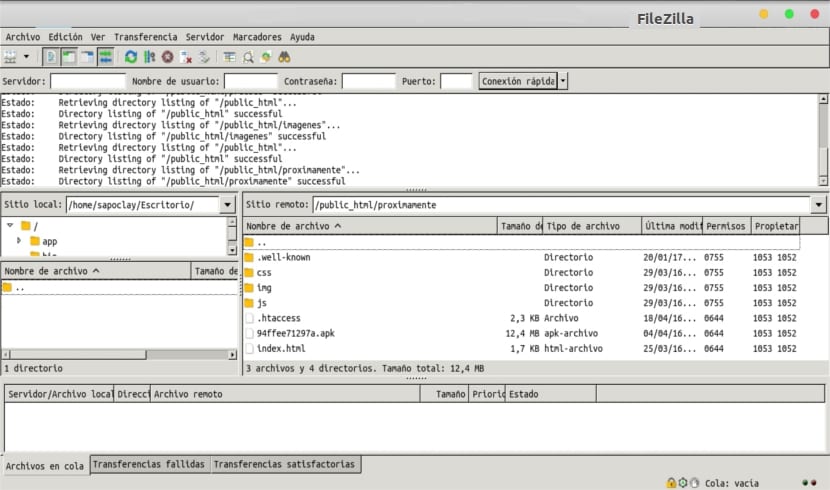Sort remote list by Última modificación column
The image size is (830, 490).
pyautogui.click(x=672, y=226)
